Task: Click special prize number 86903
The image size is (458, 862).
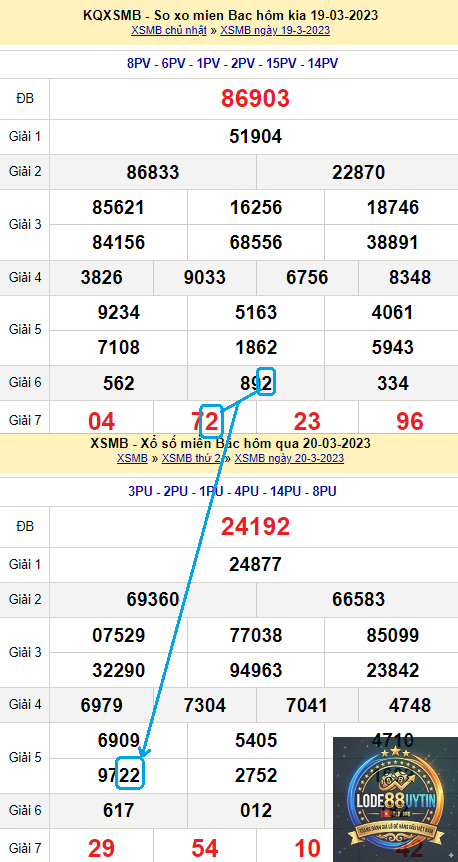Action: click(x=255, y=99)
